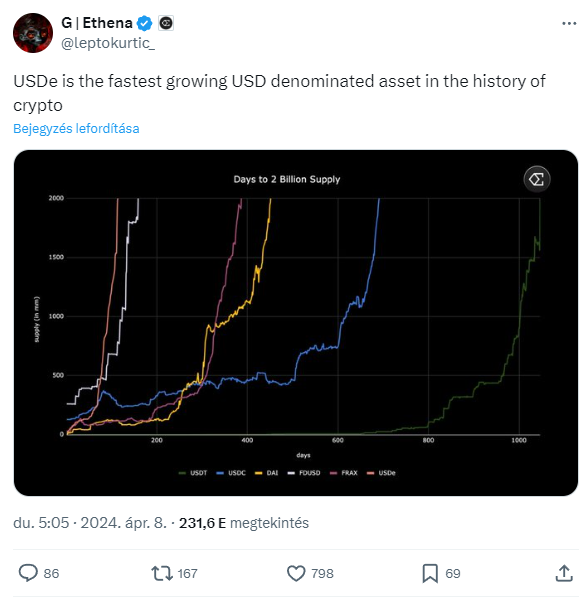Click the Ethena affiliate badge beside the name
The width and height of the screenshot is (587, 601).
[166, 23]
